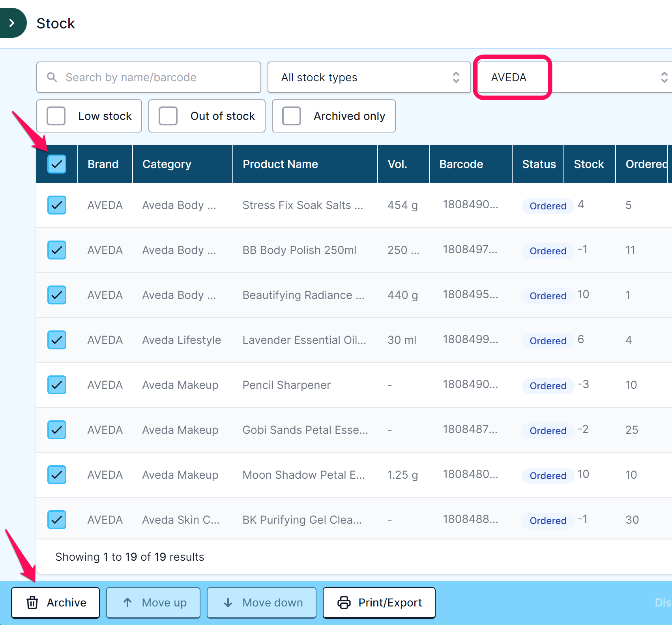The width and height of the screenshot is (672, 625).
Task: Click the '1808497...' barcode cell
Action: point(470,249)
